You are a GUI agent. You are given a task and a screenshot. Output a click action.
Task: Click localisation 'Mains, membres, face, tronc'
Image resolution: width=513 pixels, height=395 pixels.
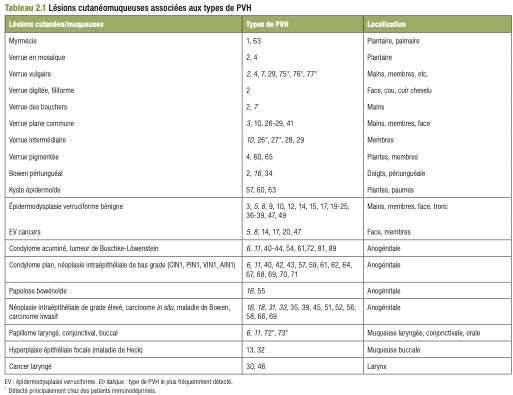pos(407,206)
